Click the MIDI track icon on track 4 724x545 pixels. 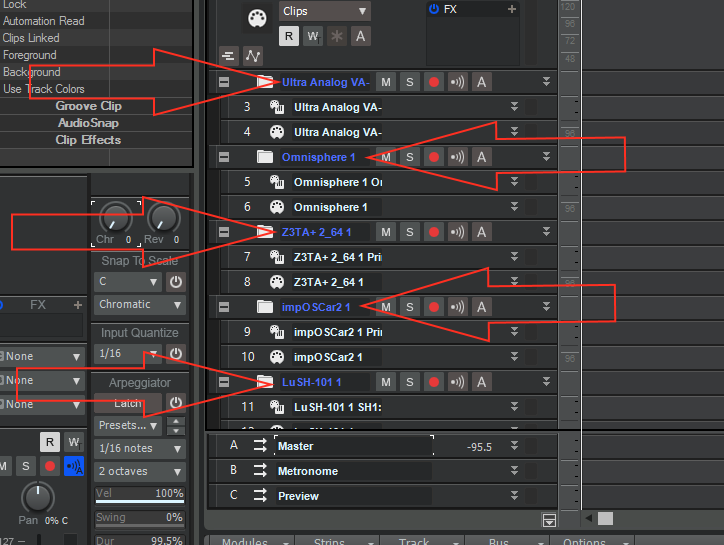[x=277, y=132]
